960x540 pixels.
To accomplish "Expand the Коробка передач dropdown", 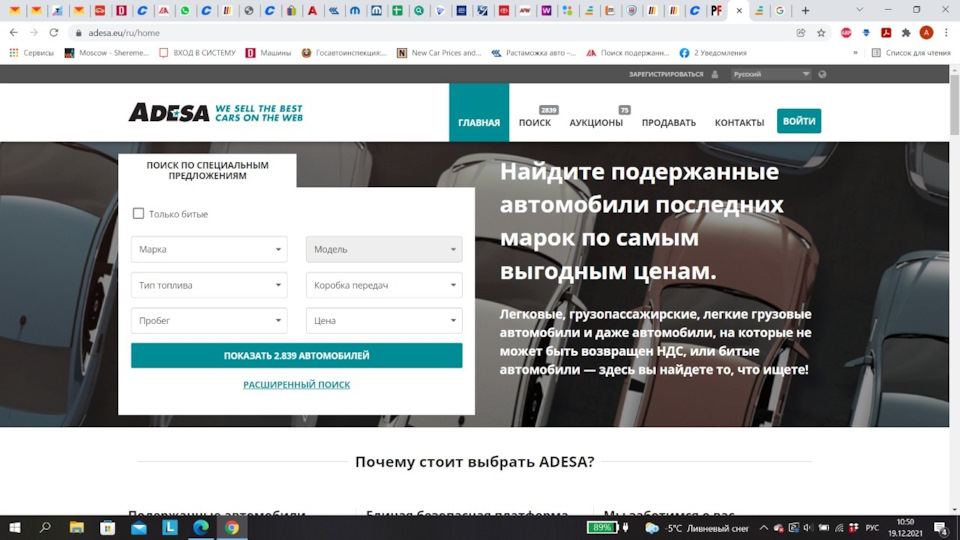I will pos(384,285).
